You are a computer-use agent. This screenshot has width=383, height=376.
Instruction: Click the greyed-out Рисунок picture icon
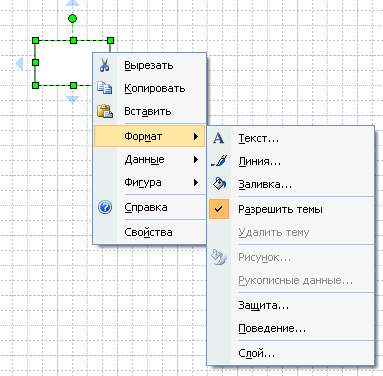point(219,257)
